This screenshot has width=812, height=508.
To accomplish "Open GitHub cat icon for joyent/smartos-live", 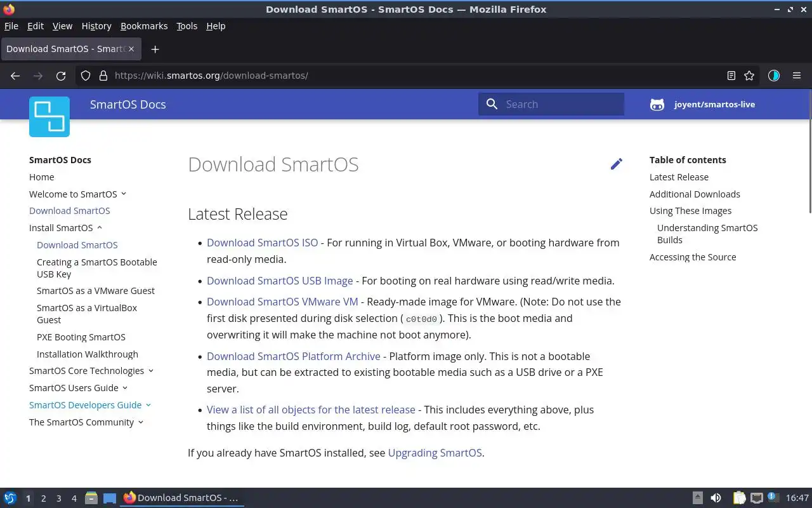I will click(x=657, y=105).
